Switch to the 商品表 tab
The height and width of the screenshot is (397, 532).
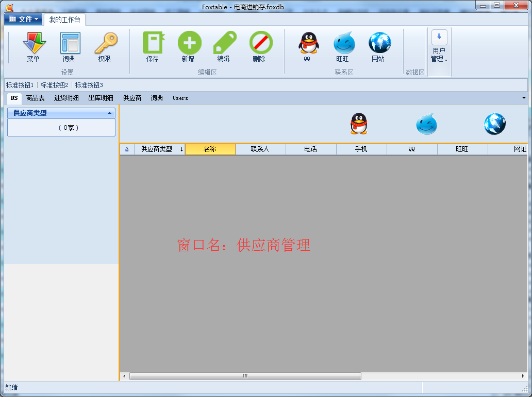[35, 98]
